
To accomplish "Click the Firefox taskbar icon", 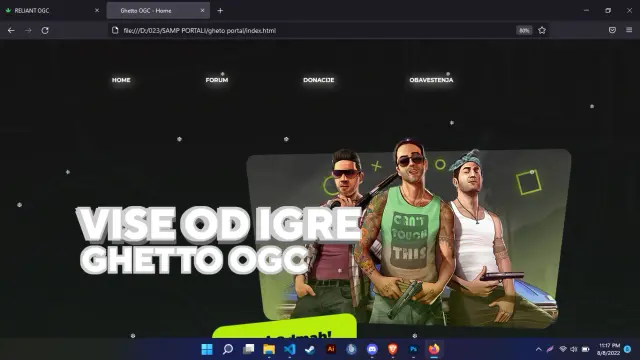I will pos(434,349).
